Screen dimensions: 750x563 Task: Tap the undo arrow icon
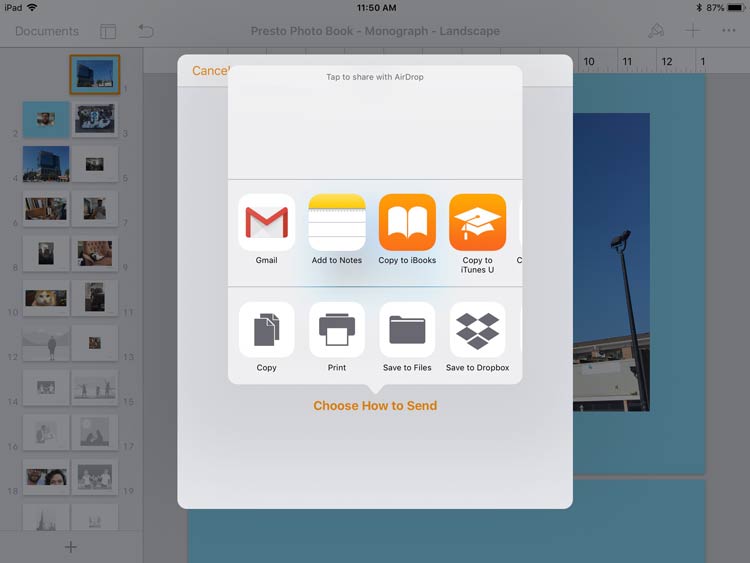tap(146, 31)
